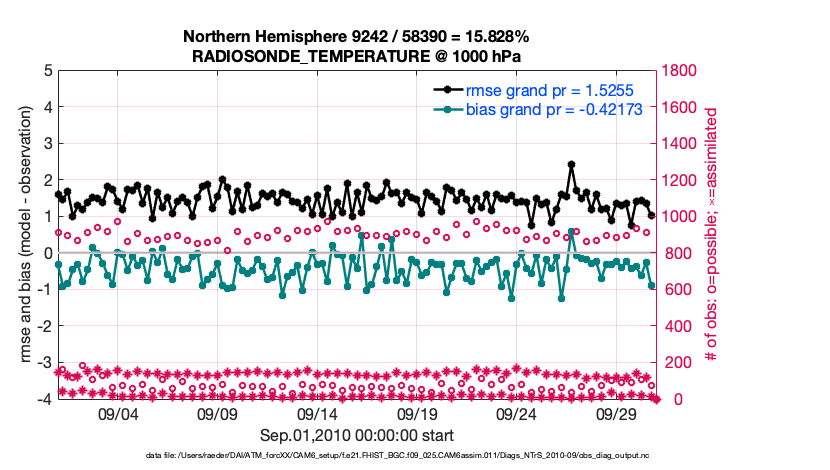Click the x-axis label Sep.01,2010 00:00:00 start
Screen dimensions: 830x470
[357, 435]
